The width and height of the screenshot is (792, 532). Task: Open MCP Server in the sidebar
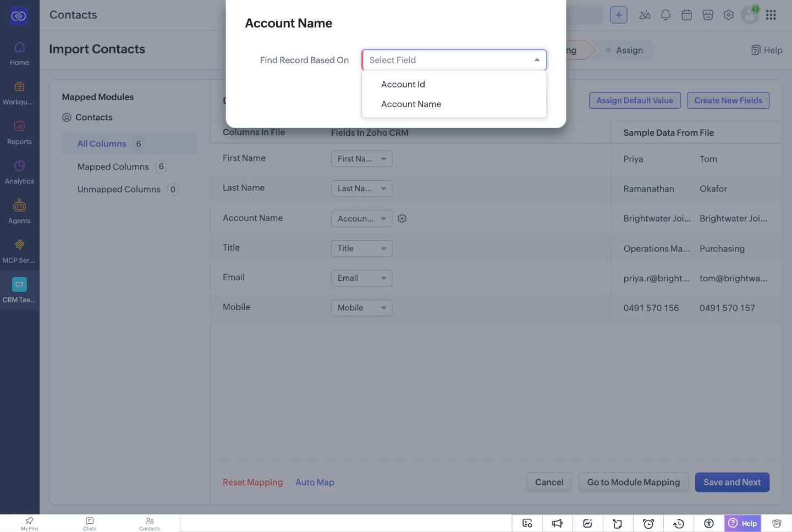pos(19,252)
